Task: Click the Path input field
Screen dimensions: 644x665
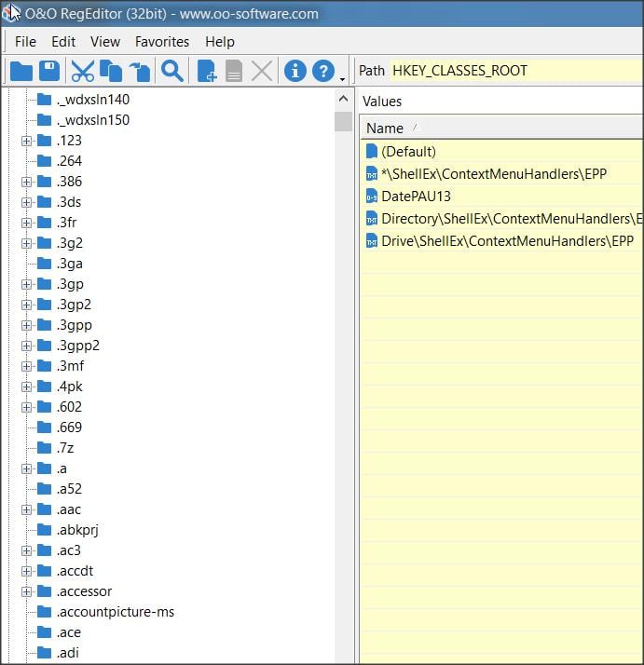Action: tap(515, 71)
